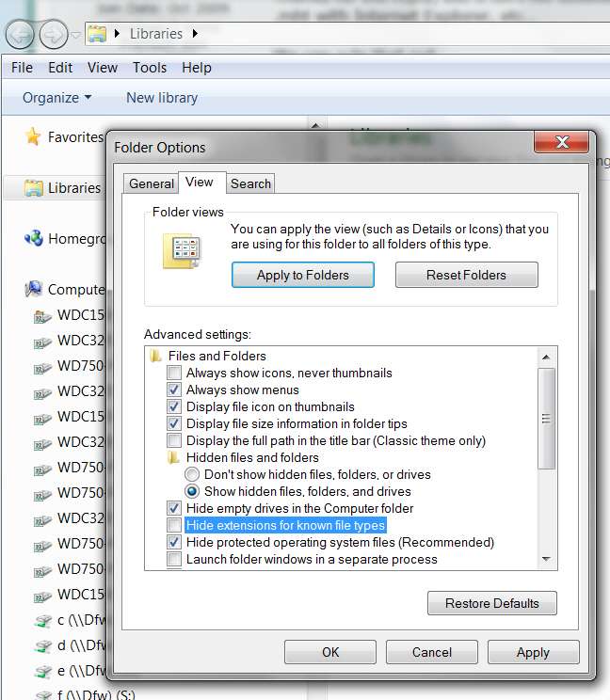Open recent pages dropdown next to Forward
The image size is (610, 700).
point(76,35)
